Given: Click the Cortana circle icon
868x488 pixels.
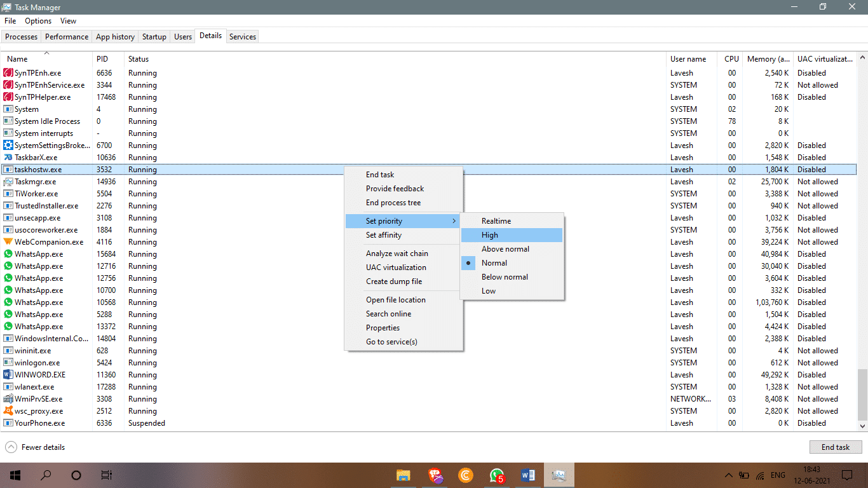Looking at the screenshot, I should click(76, 475).
